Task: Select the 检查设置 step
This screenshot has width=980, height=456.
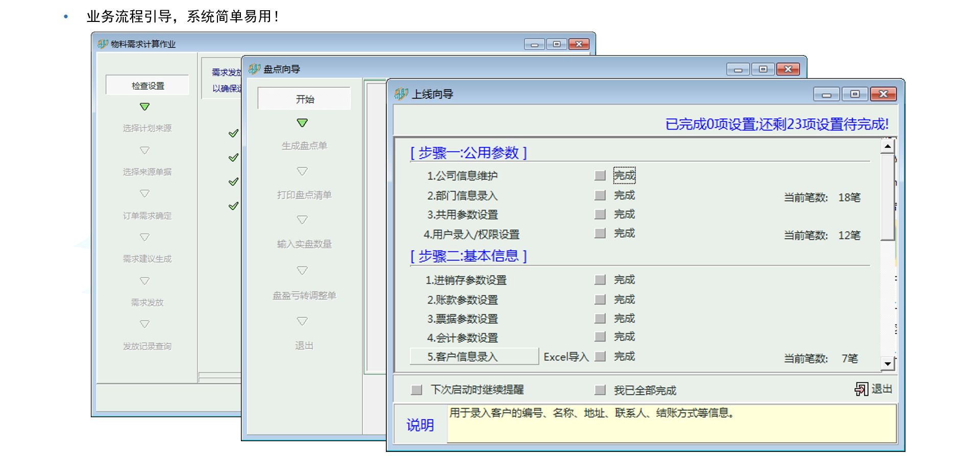Action: coord(148,86)
